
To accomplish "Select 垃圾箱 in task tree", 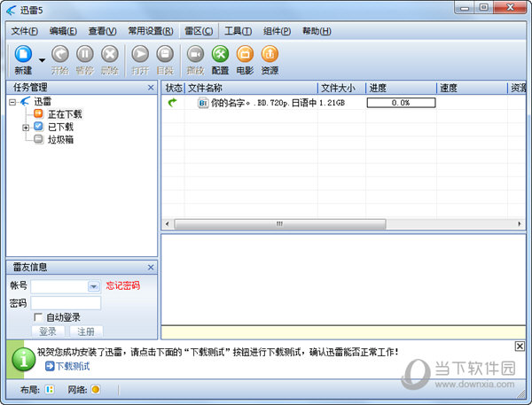I will (60, 140).
